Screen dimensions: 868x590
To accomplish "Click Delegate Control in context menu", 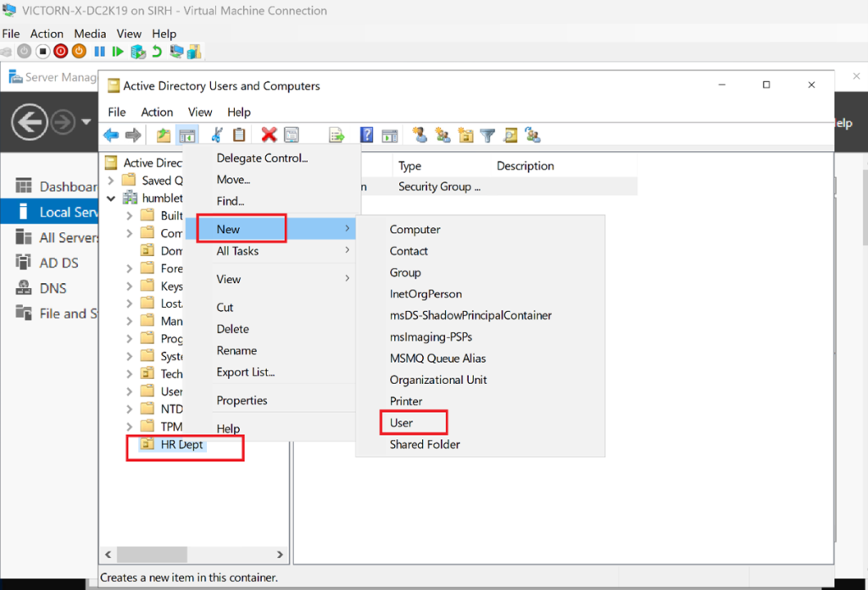I will coord(263,158).
